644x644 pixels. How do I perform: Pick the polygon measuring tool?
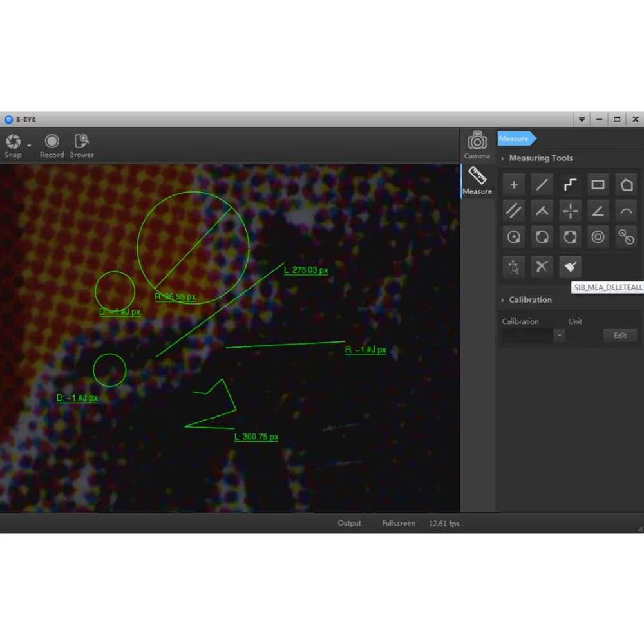(626, 185)
